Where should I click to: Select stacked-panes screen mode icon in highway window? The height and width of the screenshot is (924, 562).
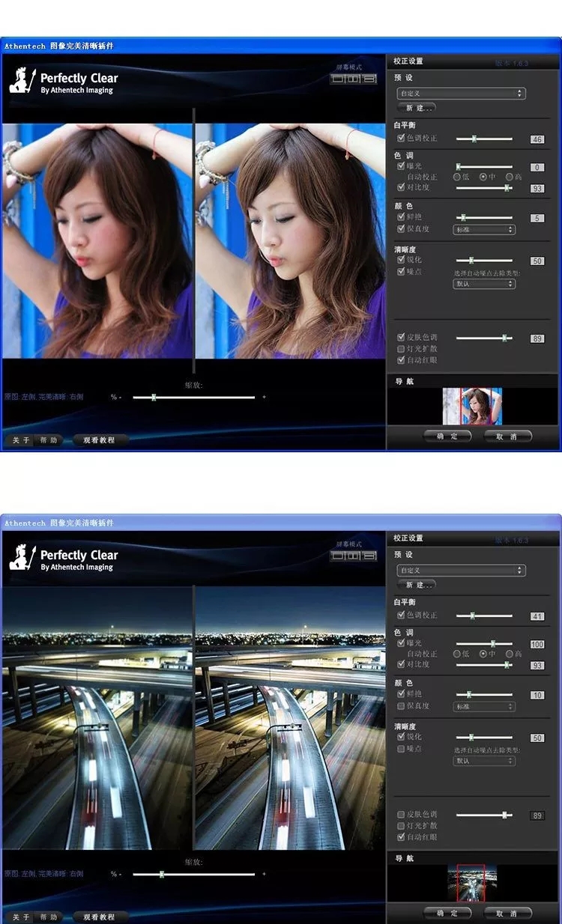tap(369, 555)
